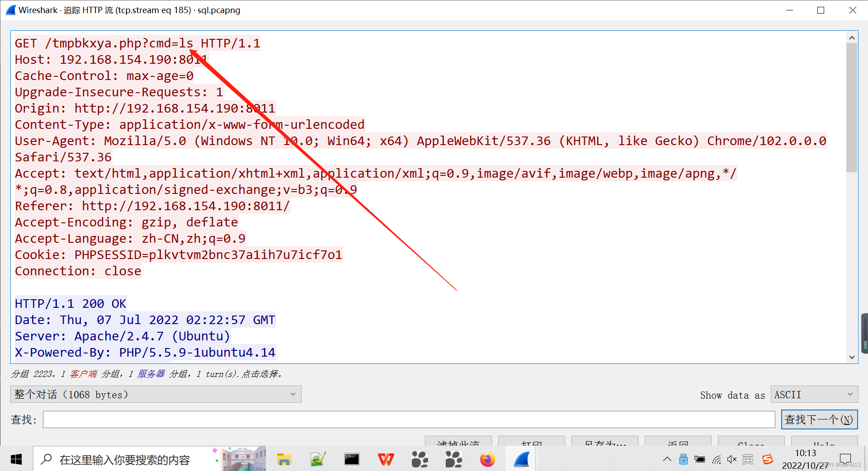Minimize the Wireshark HTTP stream window

tap(790, 10)
